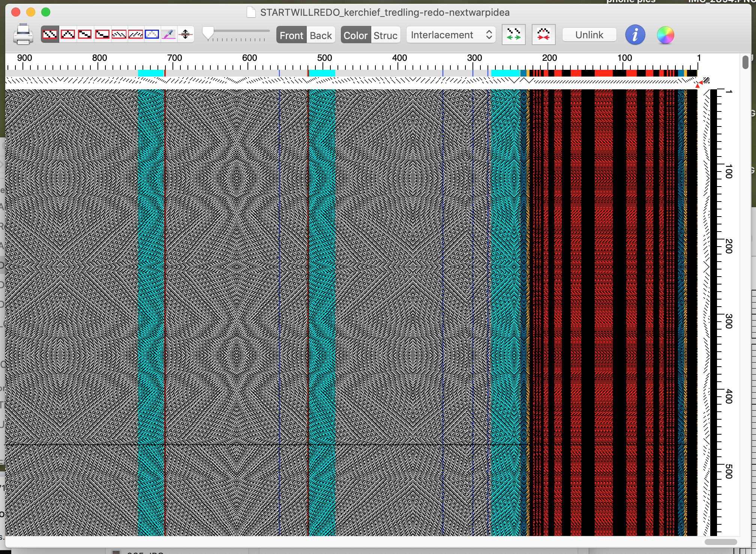Select the blue-outlined point threading tool

(x=152, y=35)
